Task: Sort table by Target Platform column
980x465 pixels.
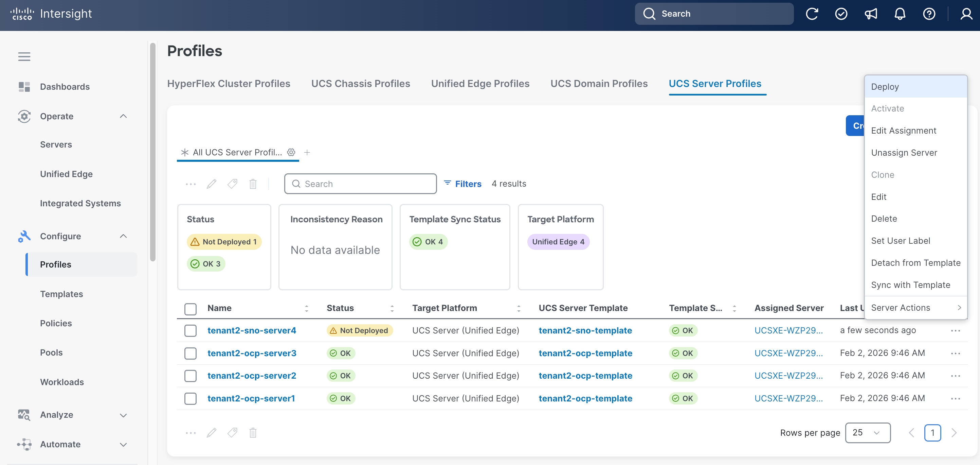Action: [519, 309]
